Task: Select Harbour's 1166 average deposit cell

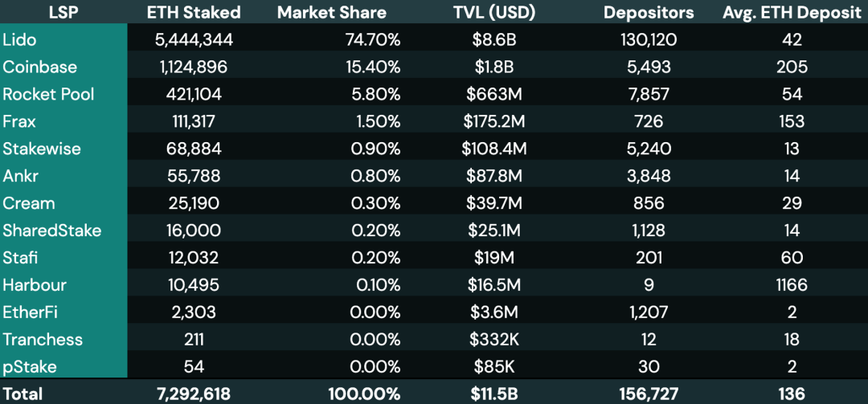Action: [792, 285]
